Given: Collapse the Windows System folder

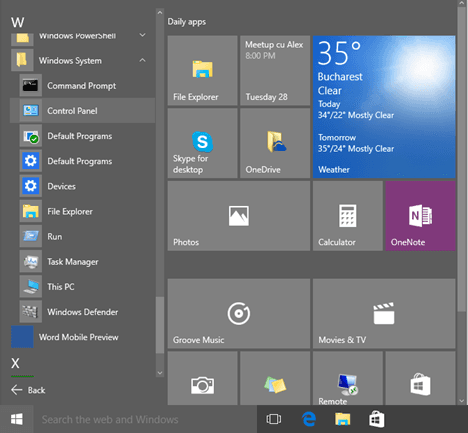Looking at the screenshot, I should 142,60.
